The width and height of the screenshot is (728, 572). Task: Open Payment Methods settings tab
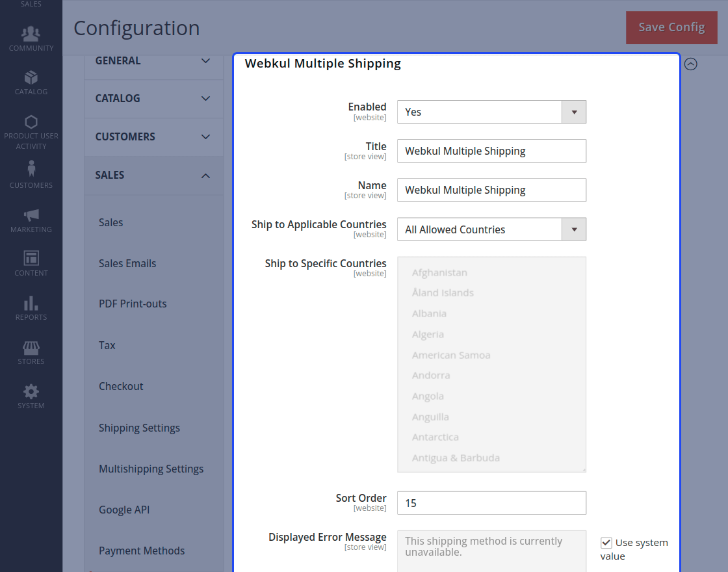(142, 551)
